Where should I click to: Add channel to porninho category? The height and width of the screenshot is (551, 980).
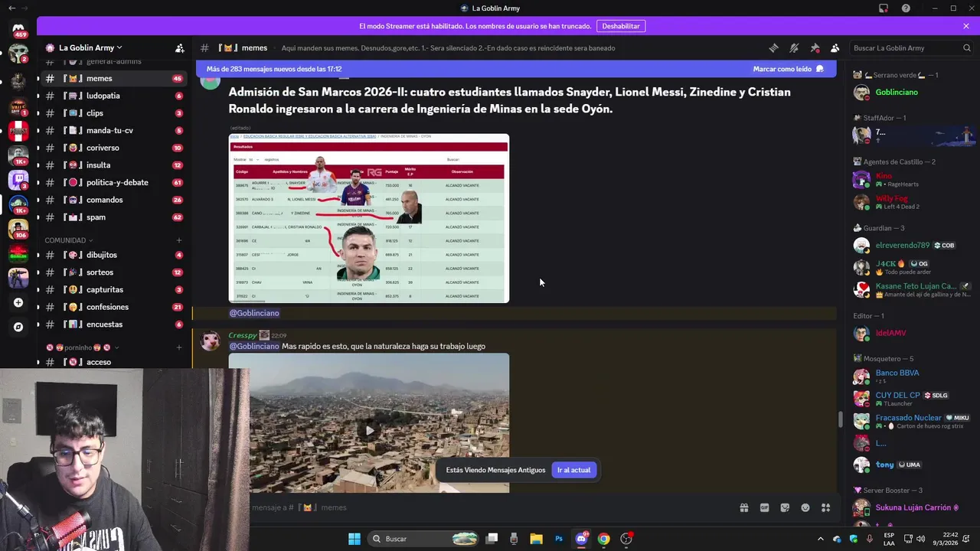179,347
